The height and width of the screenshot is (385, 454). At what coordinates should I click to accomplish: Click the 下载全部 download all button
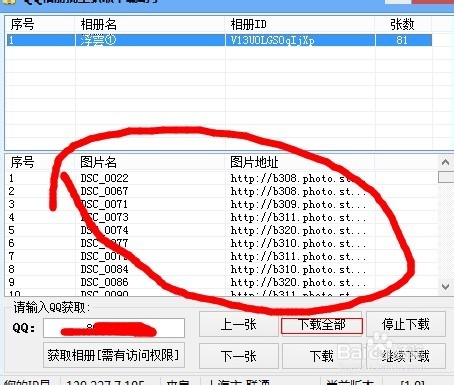pos(322,325)
